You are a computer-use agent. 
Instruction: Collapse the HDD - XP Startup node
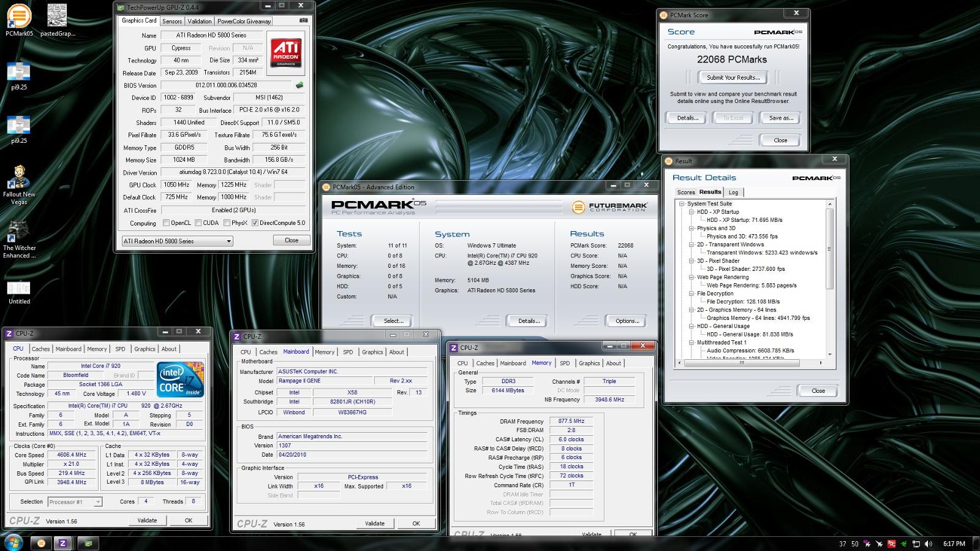(x=692, y=212)
